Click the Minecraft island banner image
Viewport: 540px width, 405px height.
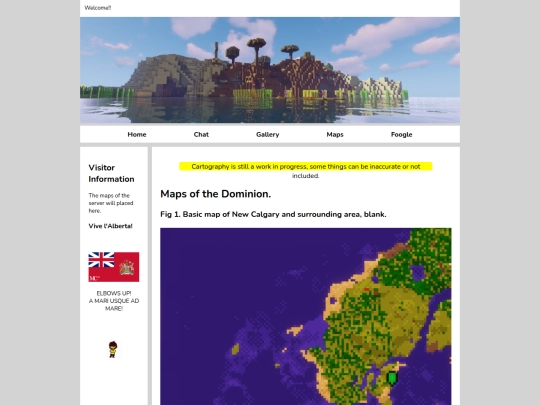[x=270, y=70]
